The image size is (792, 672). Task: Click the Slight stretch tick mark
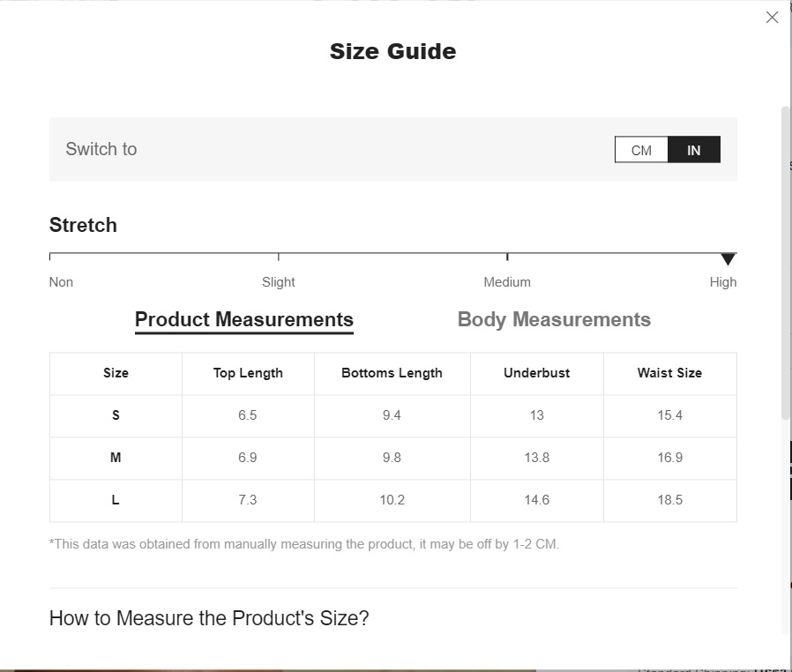click(x=279, y=257)
